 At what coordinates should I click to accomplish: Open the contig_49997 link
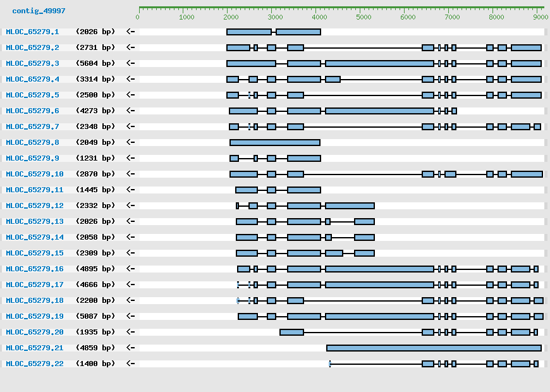[x=39, y=11]
